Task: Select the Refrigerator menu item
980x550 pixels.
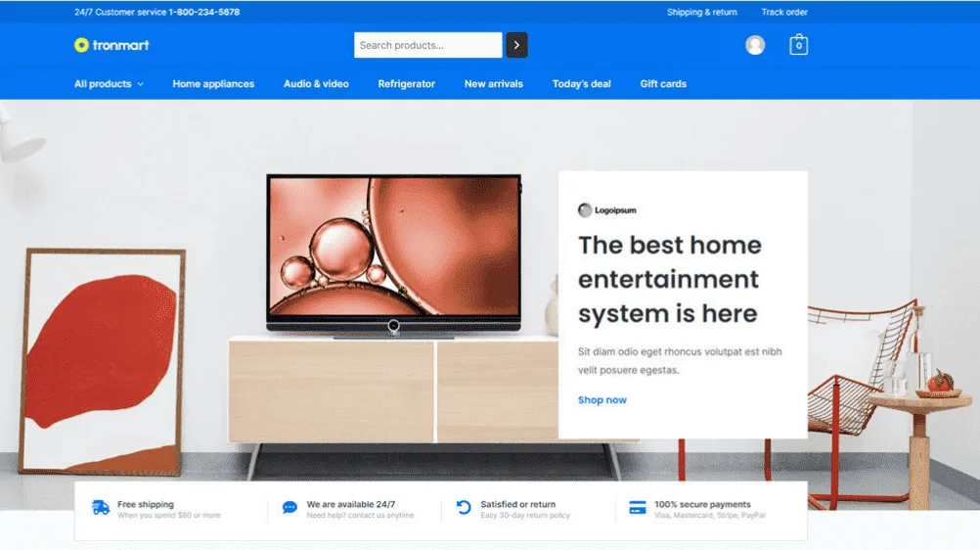Action: tap(406, 84)
